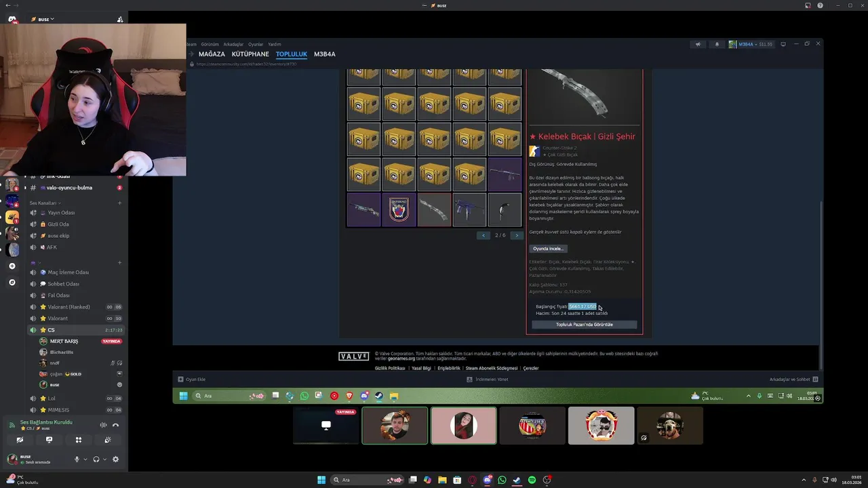Open Discord discover servers compass icon
Screen dimensions: 868x488
12,282
